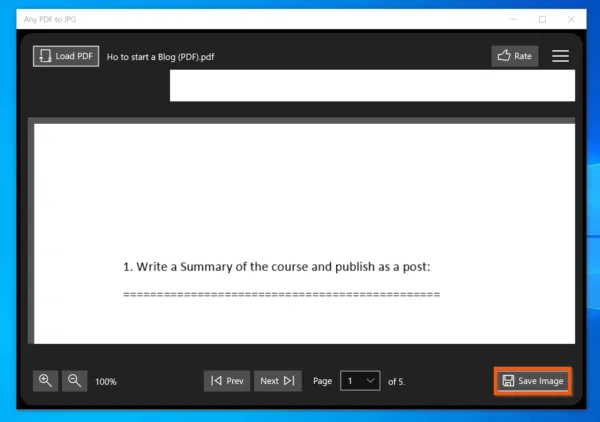Click the Save Image button text

tap(541, 381)
